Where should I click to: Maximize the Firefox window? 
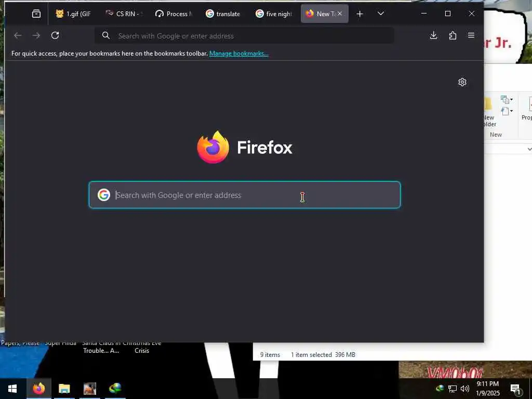point(448,14)
